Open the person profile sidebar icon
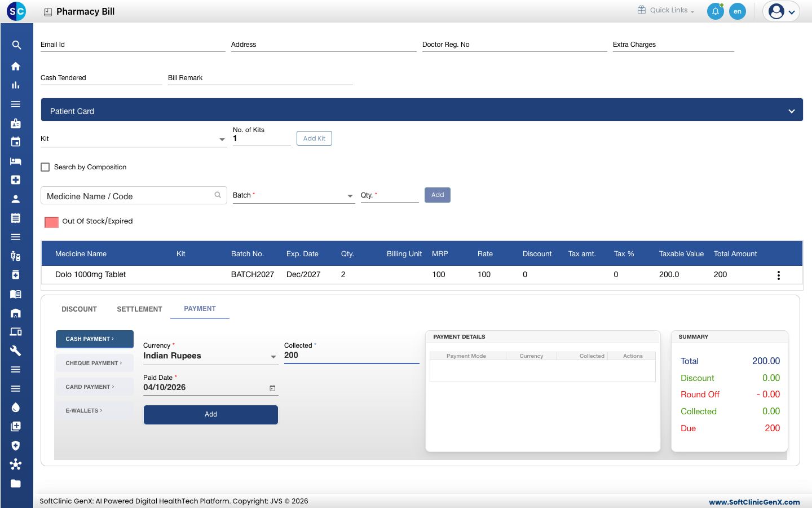The width and height of the screenshot is (812, 508). pyautogui.click(x=16, y=199)
